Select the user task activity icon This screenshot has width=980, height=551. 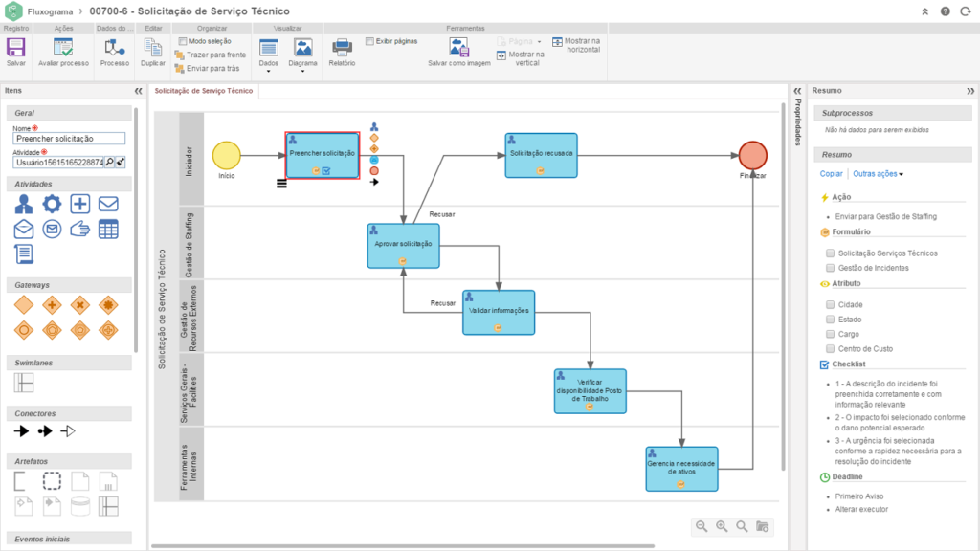tap(24, 203)
